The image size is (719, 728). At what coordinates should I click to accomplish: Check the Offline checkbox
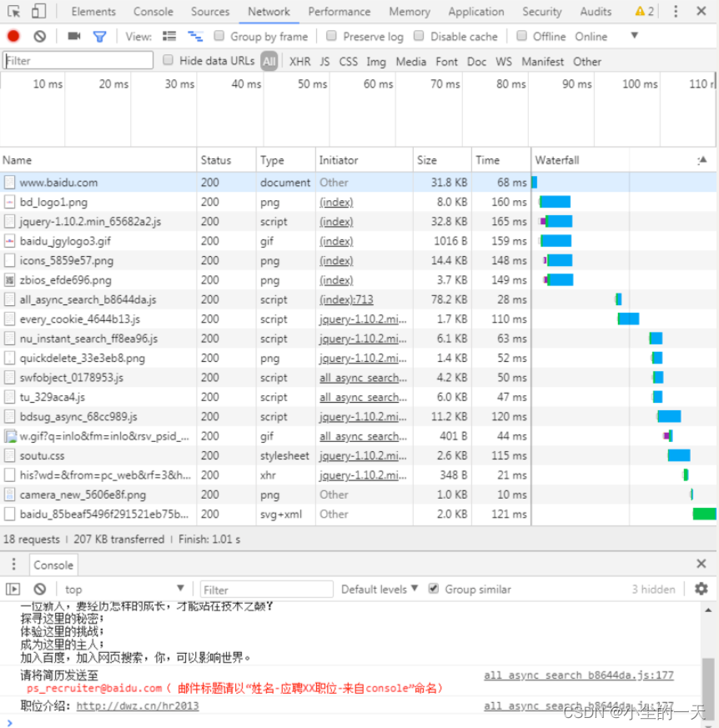tap(521, 36)
